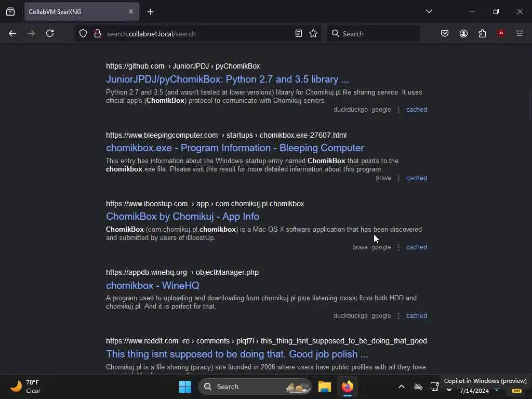Toggle reader view in address bar
532x399 pixels.
(x=299, y=34)
